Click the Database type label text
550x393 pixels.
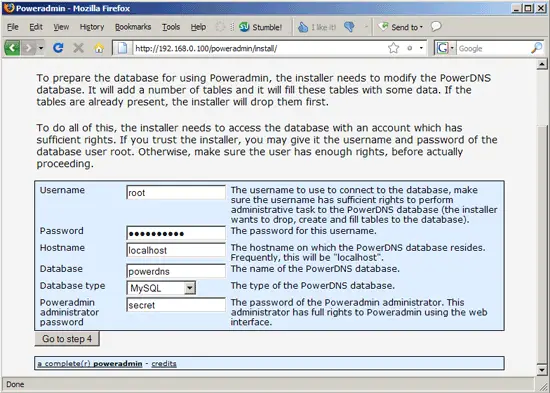(x=72, y=286)
